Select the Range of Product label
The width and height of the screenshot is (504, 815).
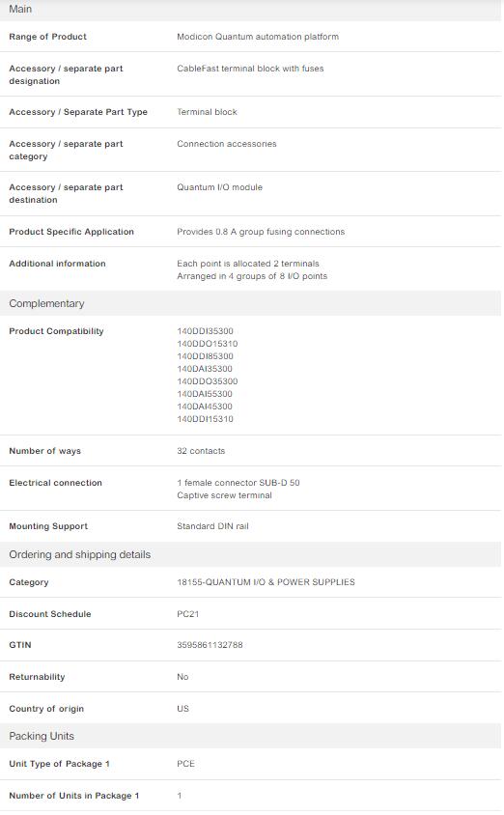click(48, 37)
